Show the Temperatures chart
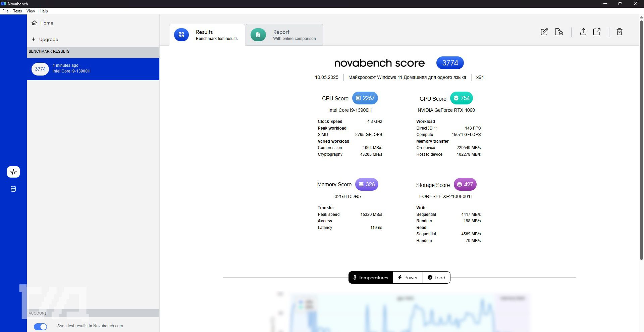This screenshot has height=332, width=644. [x=371, y=278]
